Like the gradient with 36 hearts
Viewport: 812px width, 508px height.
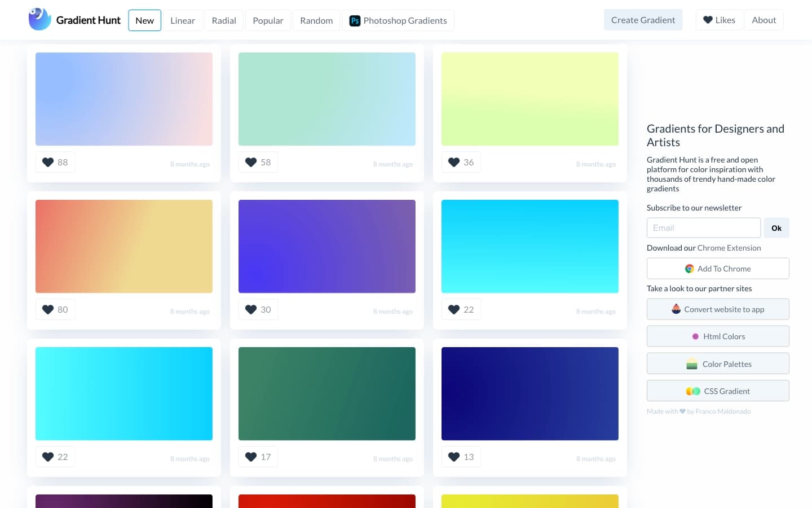click(461, 162)
